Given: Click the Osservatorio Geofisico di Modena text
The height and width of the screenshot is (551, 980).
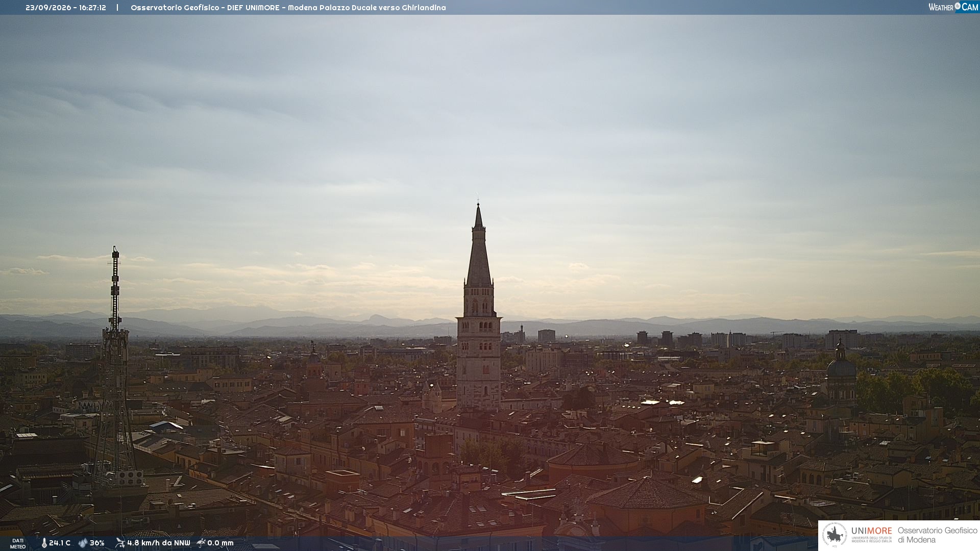Looking at the screenshot, I should 937,535.
